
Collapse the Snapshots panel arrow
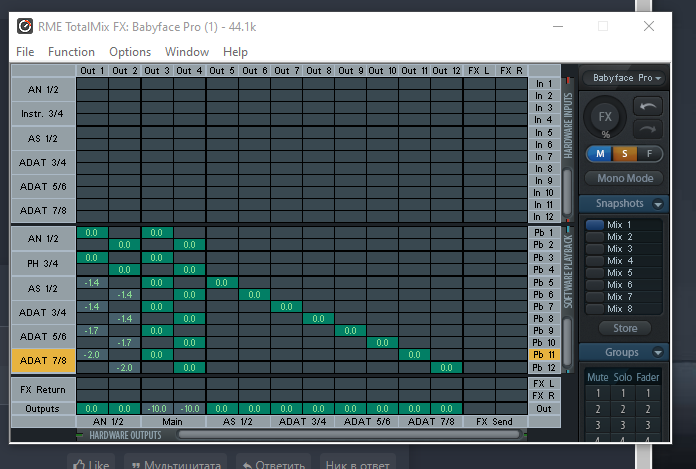(658, 204)
